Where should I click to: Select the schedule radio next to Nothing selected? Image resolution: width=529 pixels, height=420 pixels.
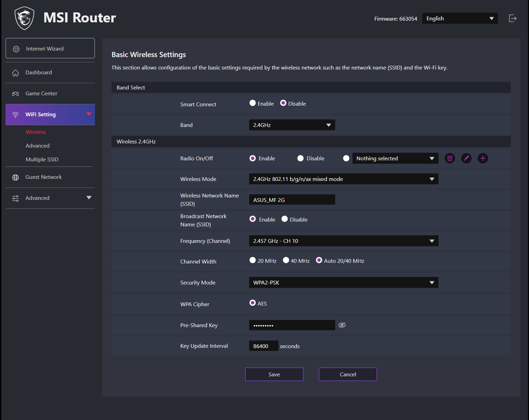(x=346, y=158)
